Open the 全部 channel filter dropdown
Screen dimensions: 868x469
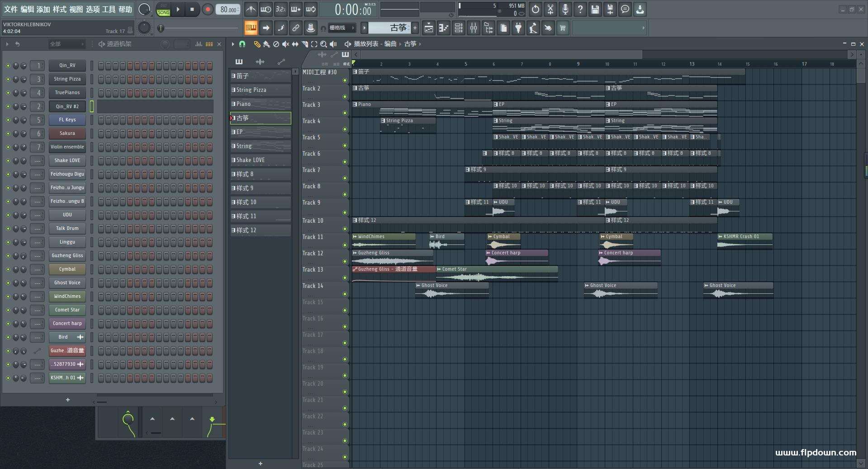coord(67,44)
